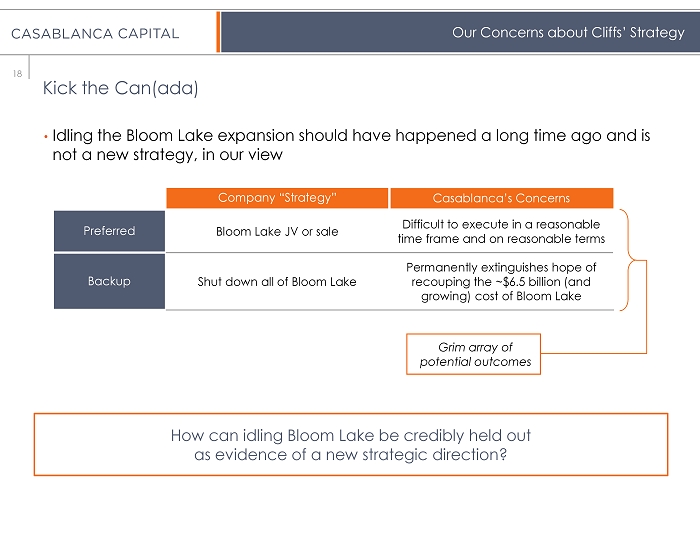700x538 pixels.
Task: Click the slide page number 18
Action: tap(17, 73)
